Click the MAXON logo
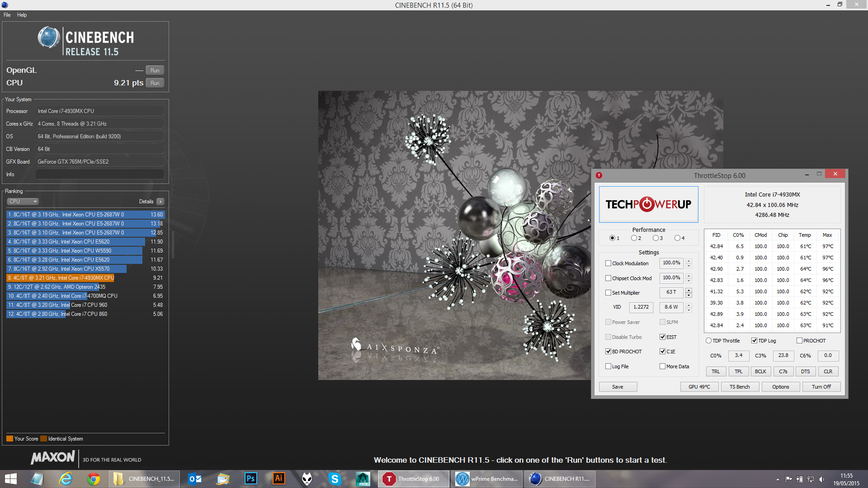868x488 pixels. [x=52, y=457]
